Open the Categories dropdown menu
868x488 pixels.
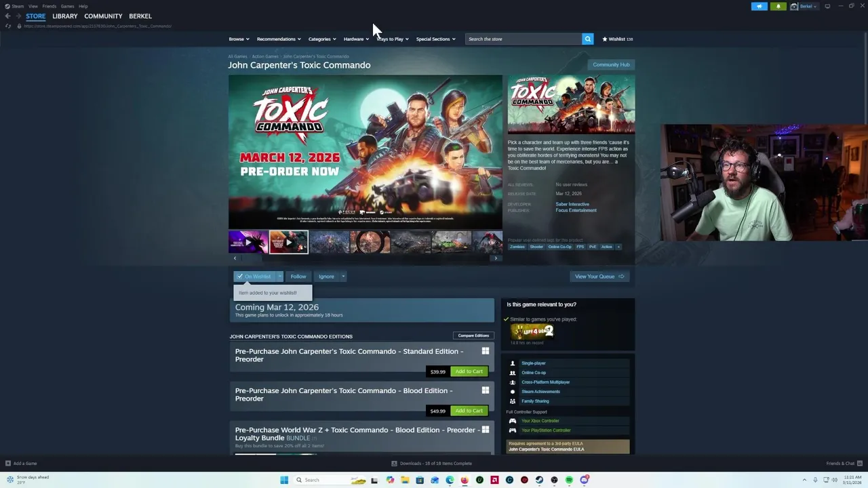click(322, 39)
